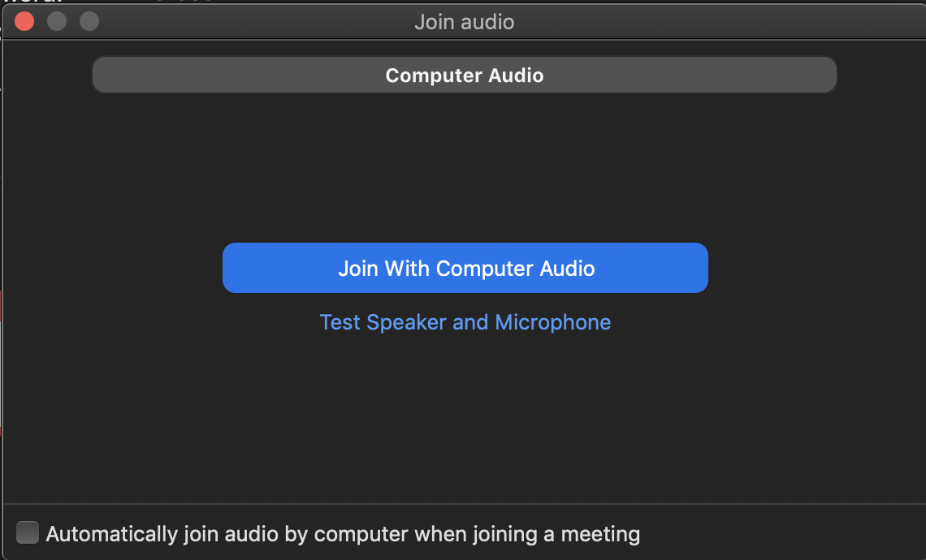
Task: Click the minimize button in title bar
Action: (x=57, y=21)
